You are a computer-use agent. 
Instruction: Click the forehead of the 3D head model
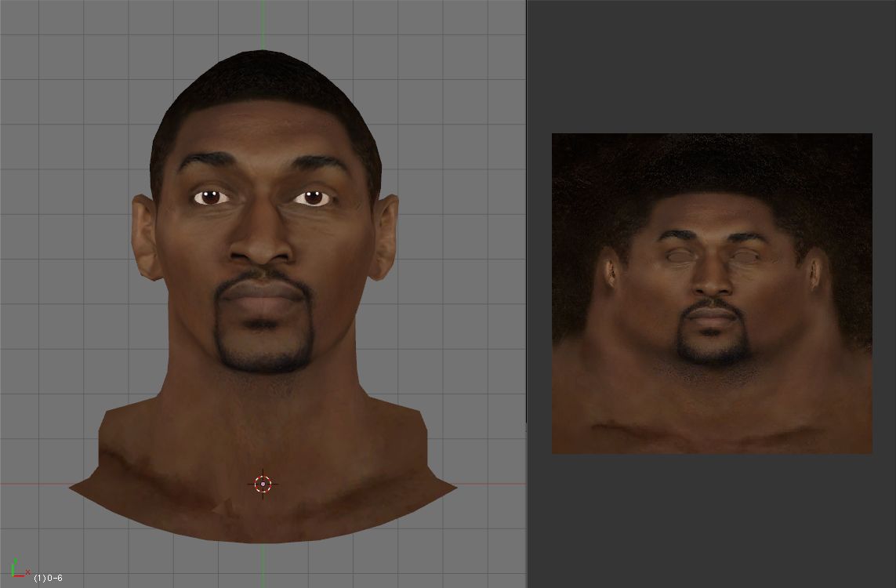click(263, 141)
